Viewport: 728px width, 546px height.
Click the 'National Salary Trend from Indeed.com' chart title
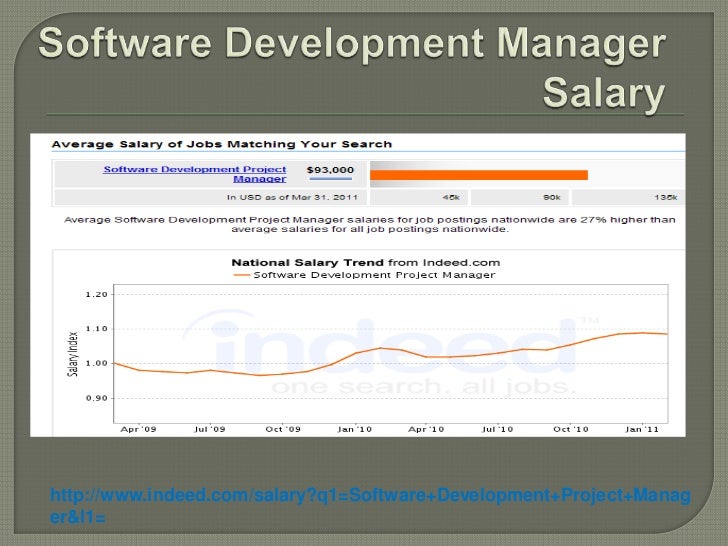tap(366, 263)
